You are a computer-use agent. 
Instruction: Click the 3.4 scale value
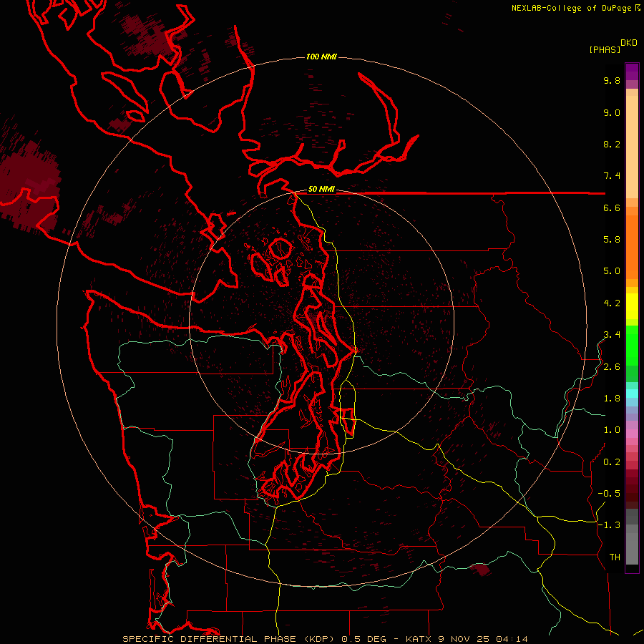(612, 335)
